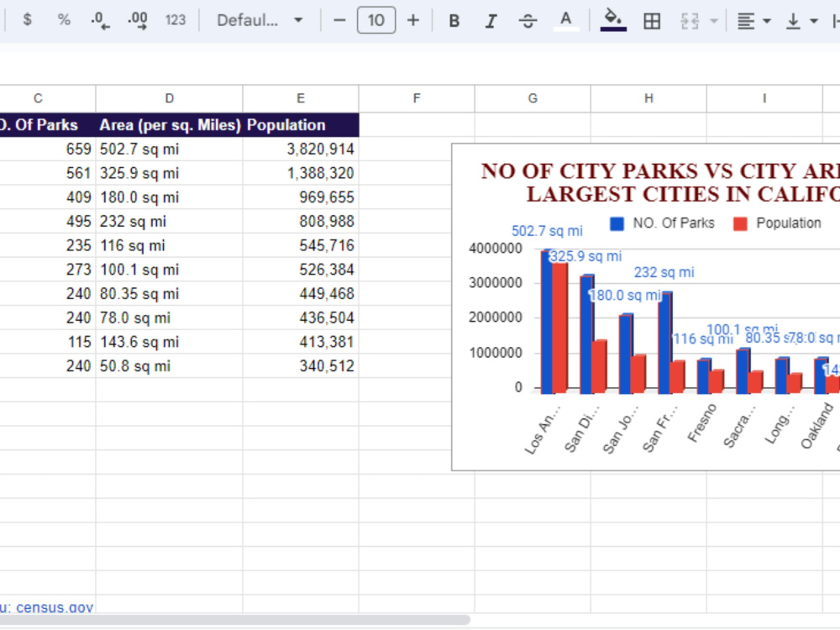Click parks cell with value 659
Screen dimensions: 840x630
tap(48, 149)
